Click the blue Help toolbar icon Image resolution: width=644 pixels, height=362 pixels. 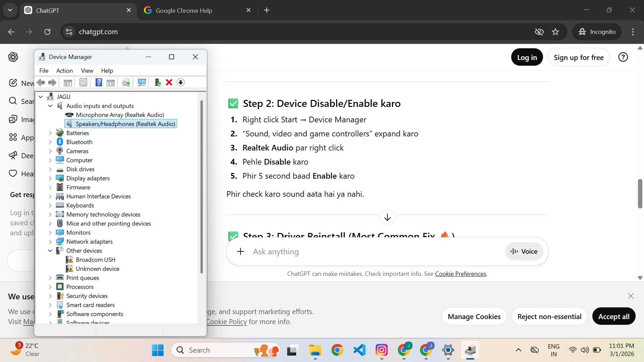tap(99, 82)
